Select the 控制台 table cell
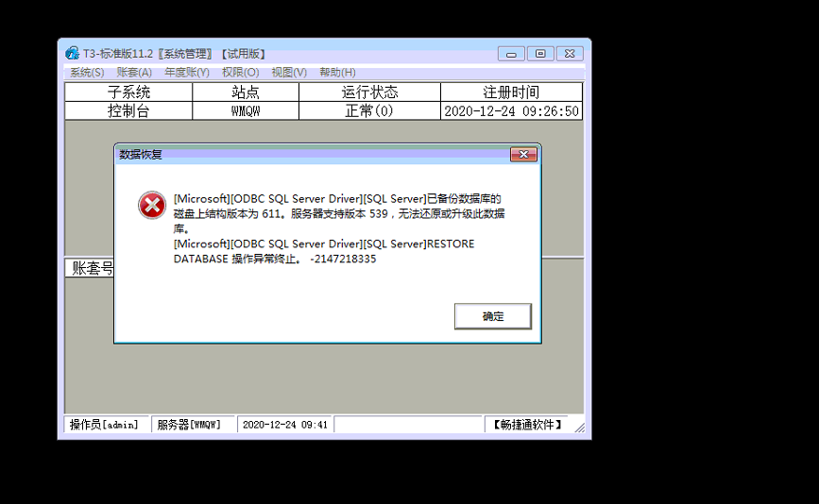 click(x=128, y=110)
